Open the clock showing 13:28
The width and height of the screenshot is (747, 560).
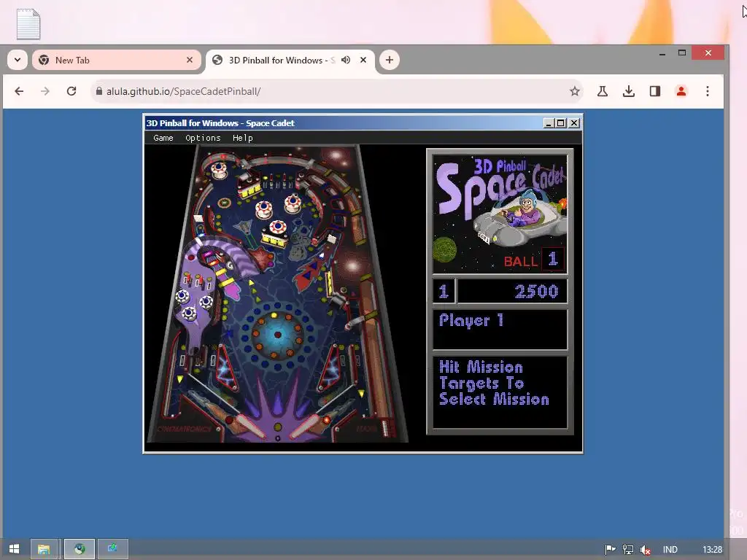[712, 550]
